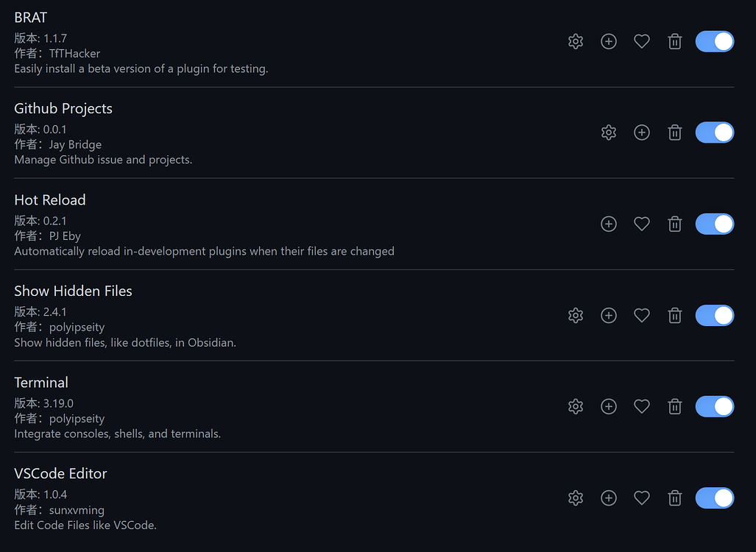Image resolution: width=756 pixels, height=552 pixels.
Task: Click the donate heart for Hot Reload
Action: click(x=641, y=224)
